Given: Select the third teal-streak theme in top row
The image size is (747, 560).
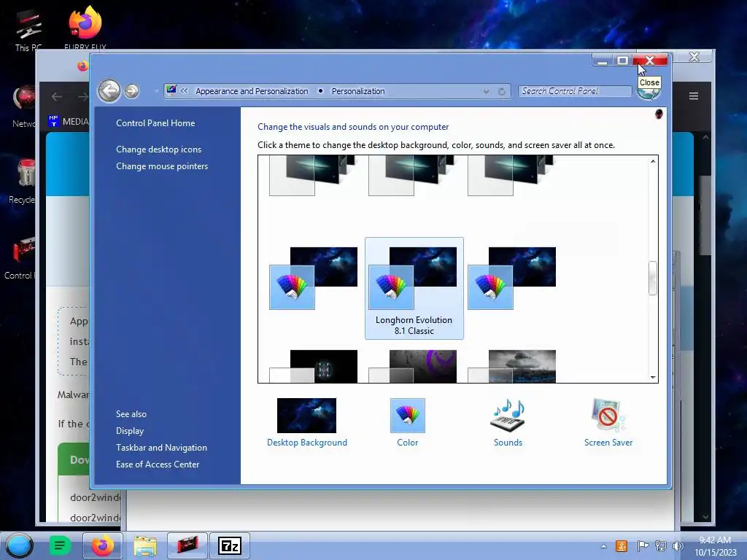Looking at the screenshot, I should 511,176.
